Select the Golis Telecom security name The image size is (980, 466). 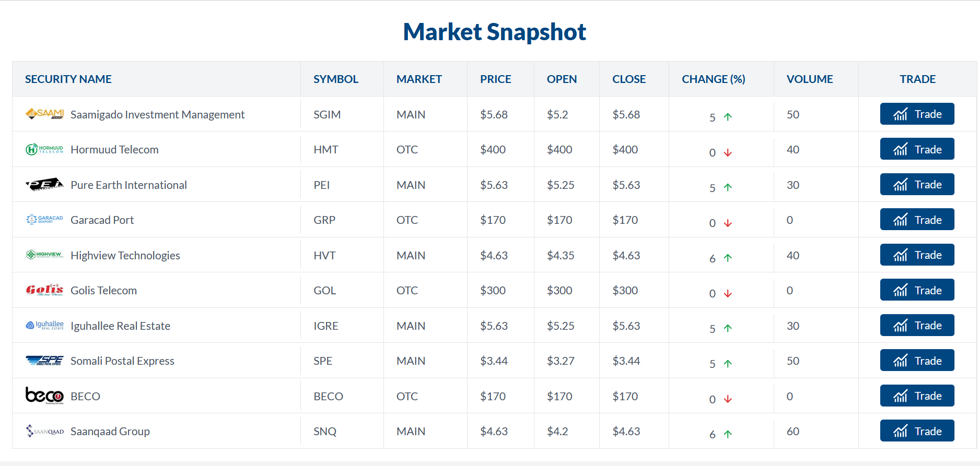coord(103,290)
